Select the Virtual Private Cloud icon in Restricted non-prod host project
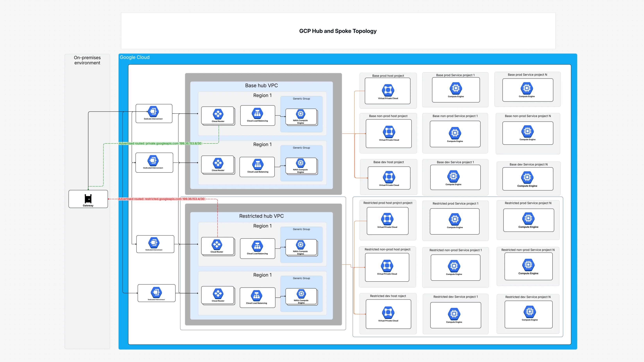Image resolution: width=644 pixels, height=362 pixels. [387, 266]
